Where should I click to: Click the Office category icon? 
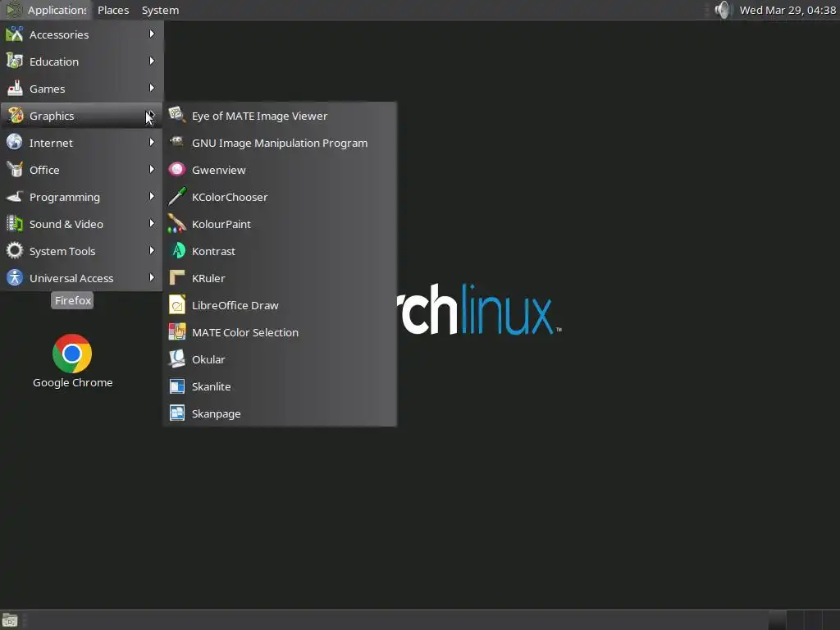coord(15,169)
